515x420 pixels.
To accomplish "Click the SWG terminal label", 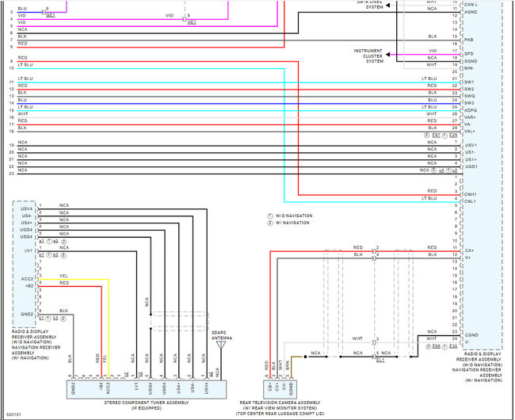I will tap(469, 96).
